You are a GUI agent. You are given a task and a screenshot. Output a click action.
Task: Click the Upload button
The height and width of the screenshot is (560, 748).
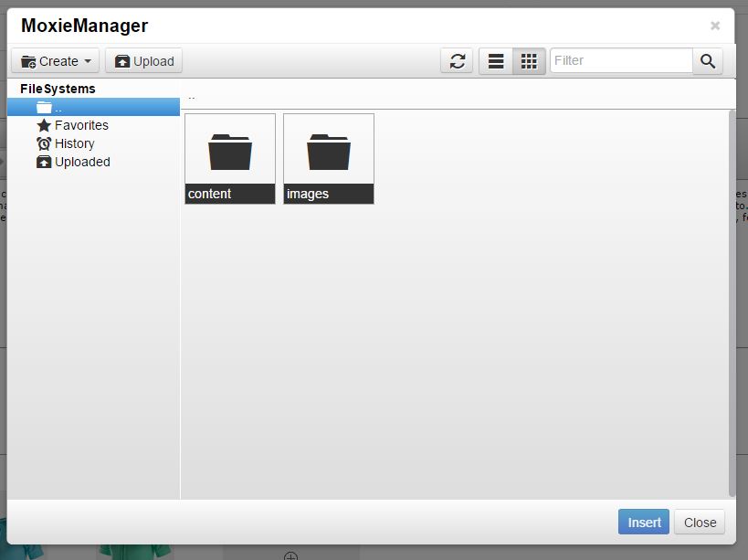pos(143,60)
